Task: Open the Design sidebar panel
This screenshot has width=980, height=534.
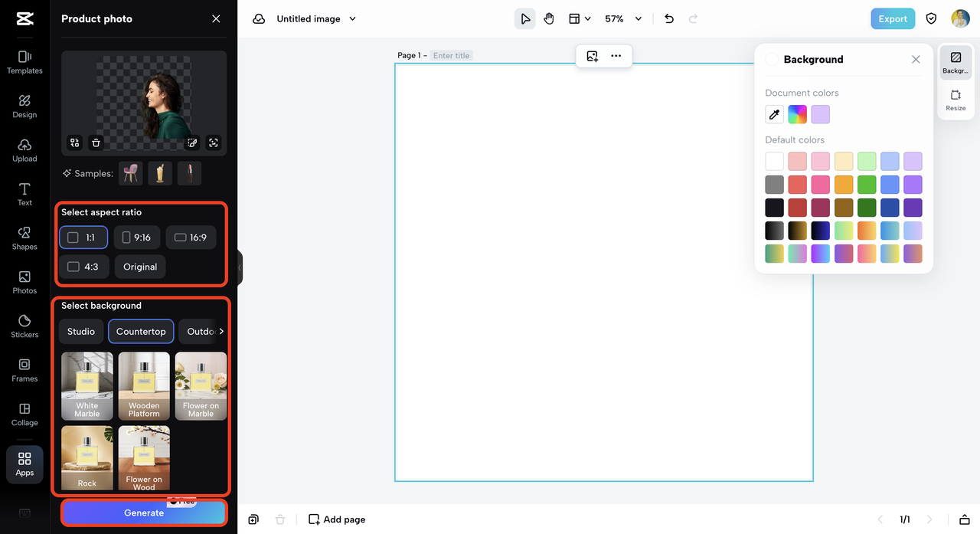Action: tap(24, 106)
